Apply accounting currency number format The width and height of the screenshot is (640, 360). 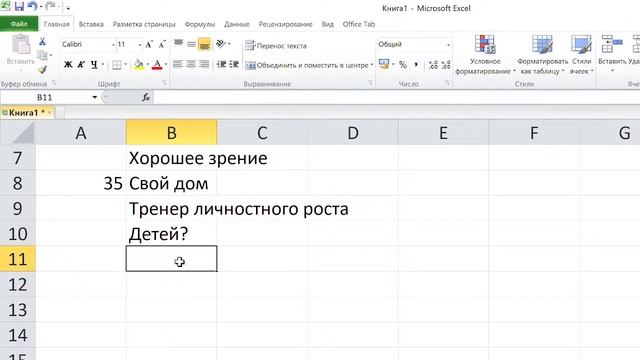pos(384,64)
